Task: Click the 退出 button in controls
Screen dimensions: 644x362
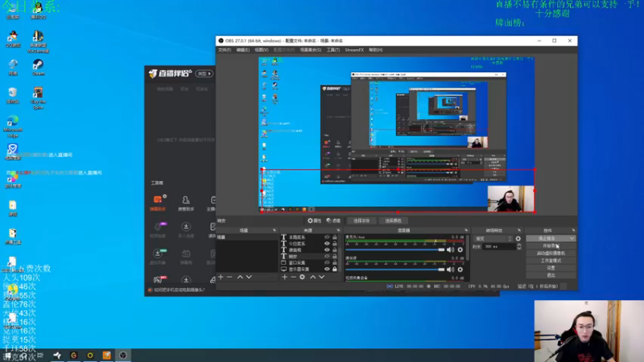Action: [551, 275]
